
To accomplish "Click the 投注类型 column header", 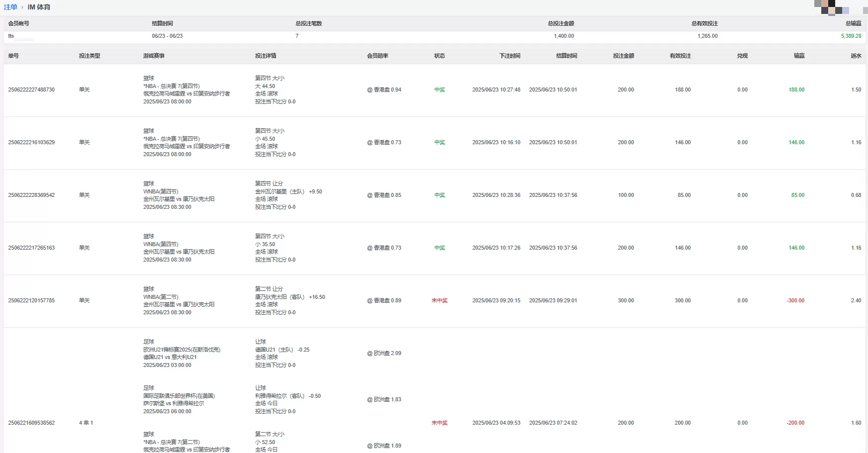I will 89,56.
